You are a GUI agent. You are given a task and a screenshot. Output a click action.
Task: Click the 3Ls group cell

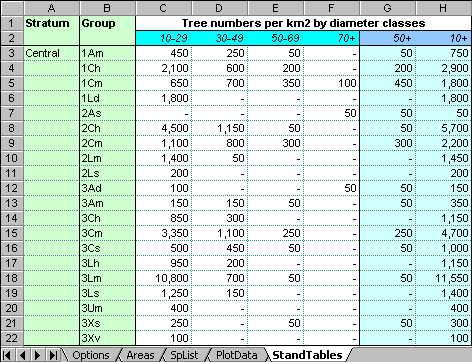107,293
